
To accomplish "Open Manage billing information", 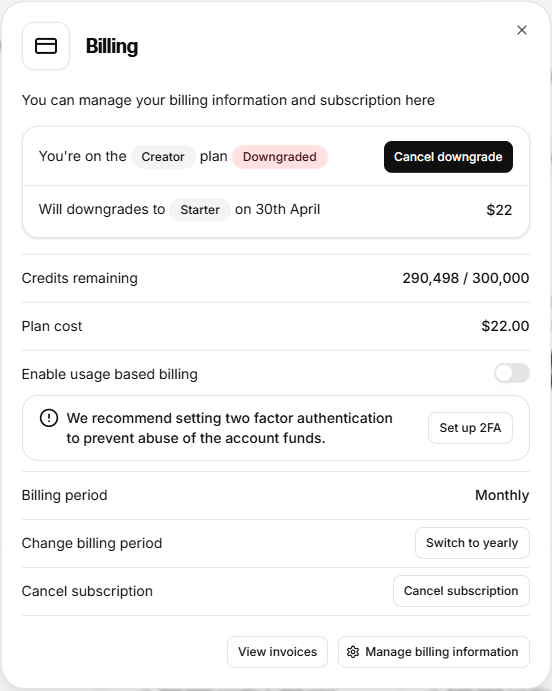I will [x=433, y=652].
